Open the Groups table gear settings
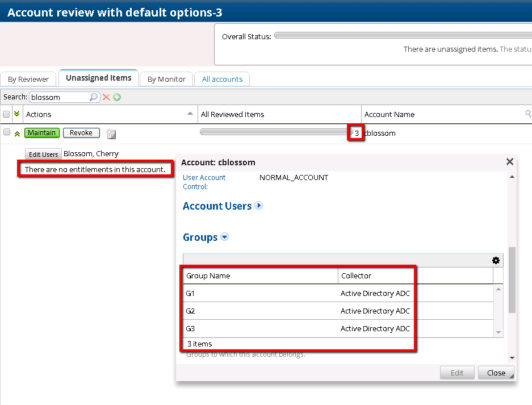 (496, 260)
